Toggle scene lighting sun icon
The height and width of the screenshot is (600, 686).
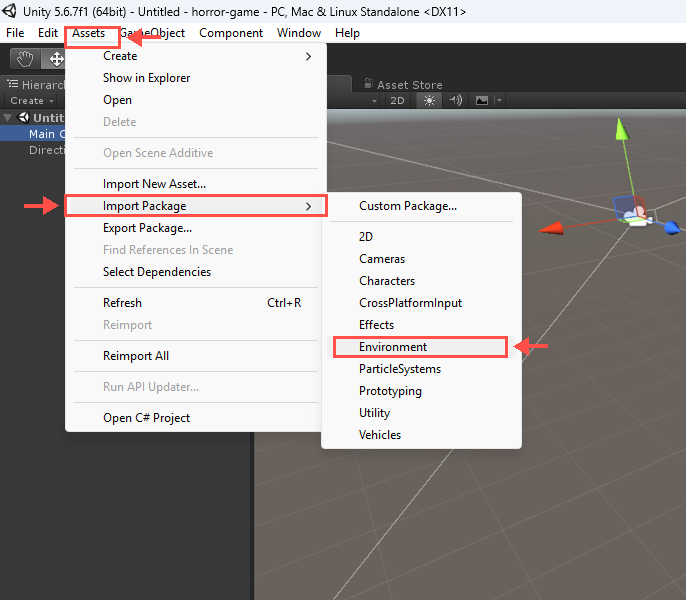click(429, 101)
